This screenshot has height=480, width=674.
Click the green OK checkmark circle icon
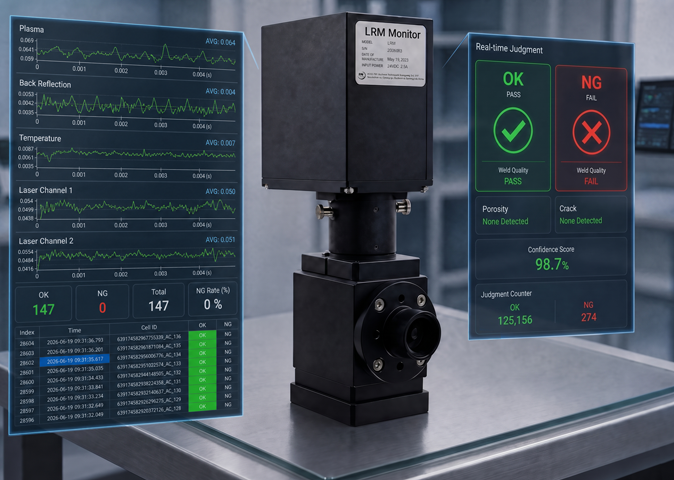(513, 131)
